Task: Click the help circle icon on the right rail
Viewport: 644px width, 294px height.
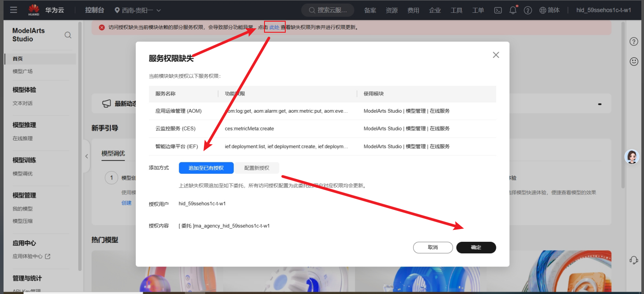Action: (x=634, y=41)
